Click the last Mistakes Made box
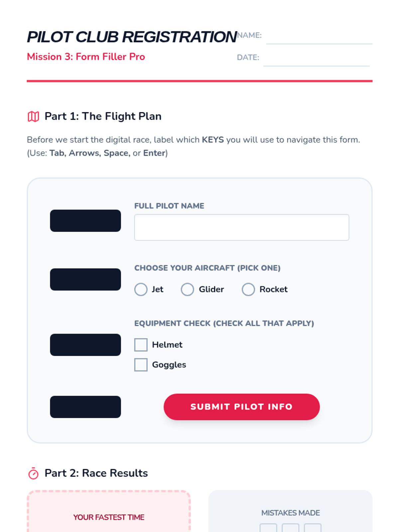The width and height of the screenshot is (399, 532). 313,528
